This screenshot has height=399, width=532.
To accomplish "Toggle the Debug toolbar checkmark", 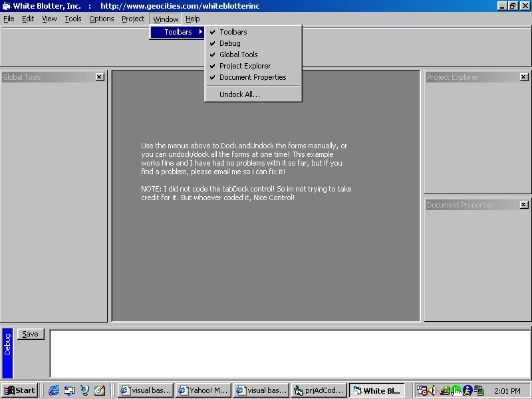I will tap(230, 43).
